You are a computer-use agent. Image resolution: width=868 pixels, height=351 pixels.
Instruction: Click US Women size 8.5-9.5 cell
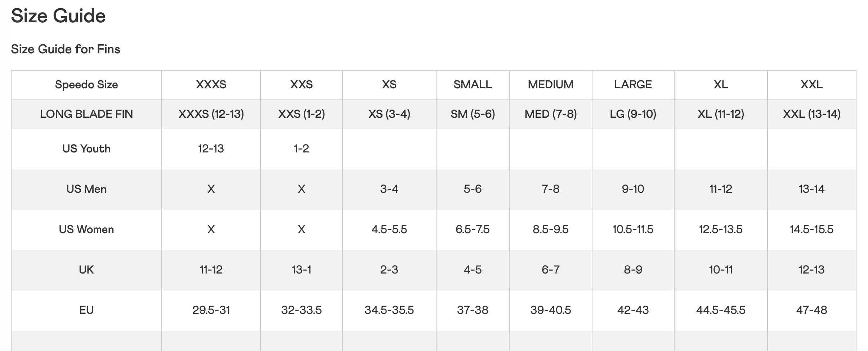pyautogui.click(x=550, y=230)
